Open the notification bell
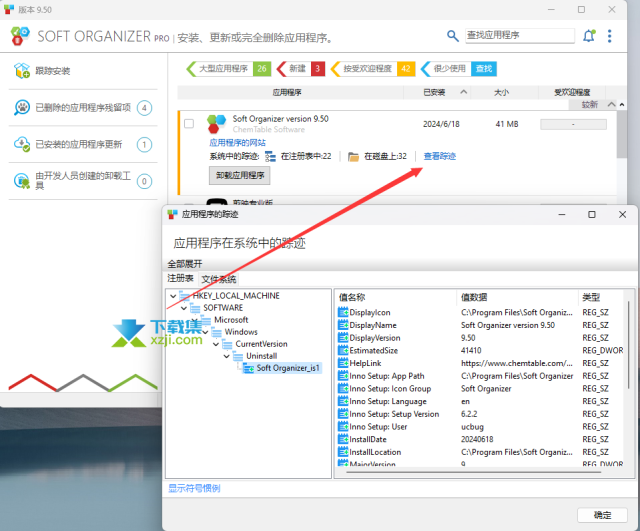 click(x=589, y=36)
